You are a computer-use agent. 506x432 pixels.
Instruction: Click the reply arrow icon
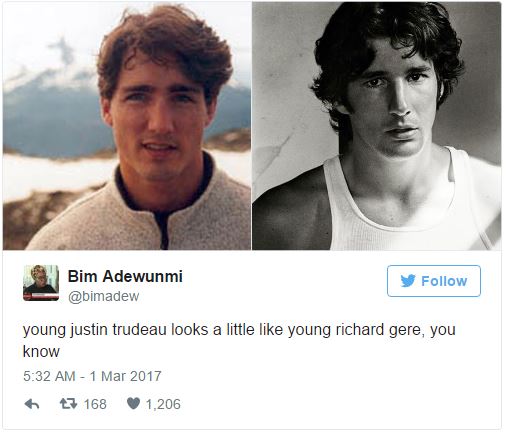[x=32, y=404]
